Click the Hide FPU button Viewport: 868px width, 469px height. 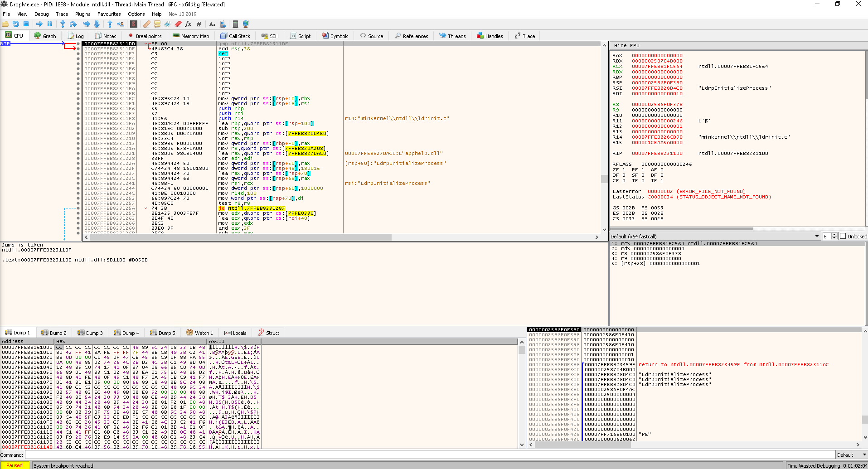[626, 45]
